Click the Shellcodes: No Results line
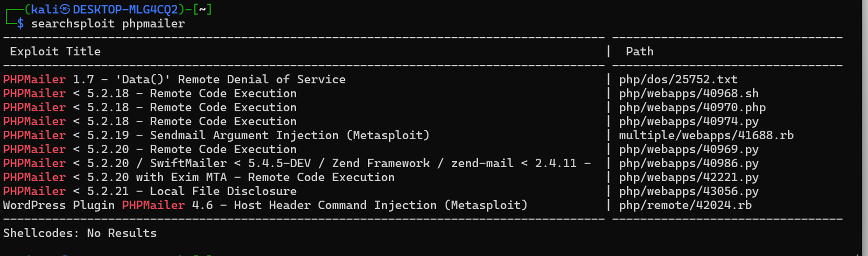This screenshot has height=256, width=868. pyautogui.click(x=80, y=233)
